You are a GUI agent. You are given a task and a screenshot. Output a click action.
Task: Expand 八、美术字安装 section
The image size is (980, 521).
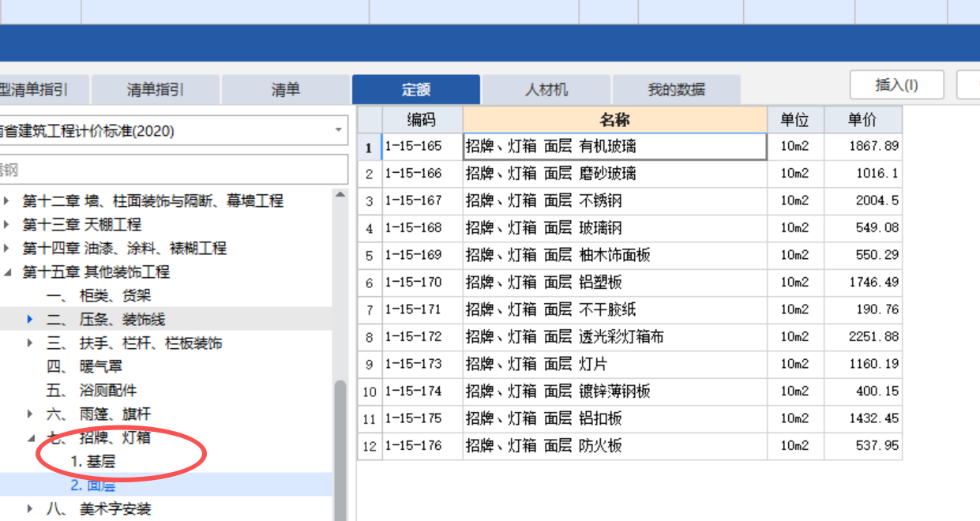29,509
